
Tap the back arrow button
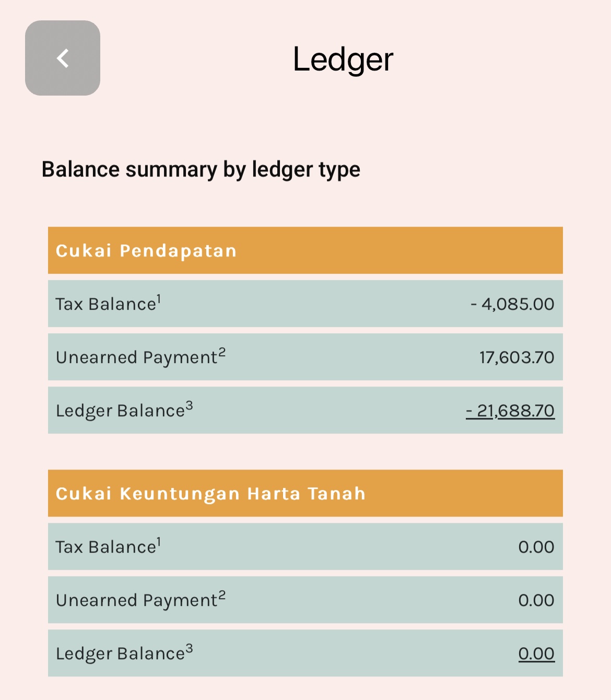[x=63, y=58]
